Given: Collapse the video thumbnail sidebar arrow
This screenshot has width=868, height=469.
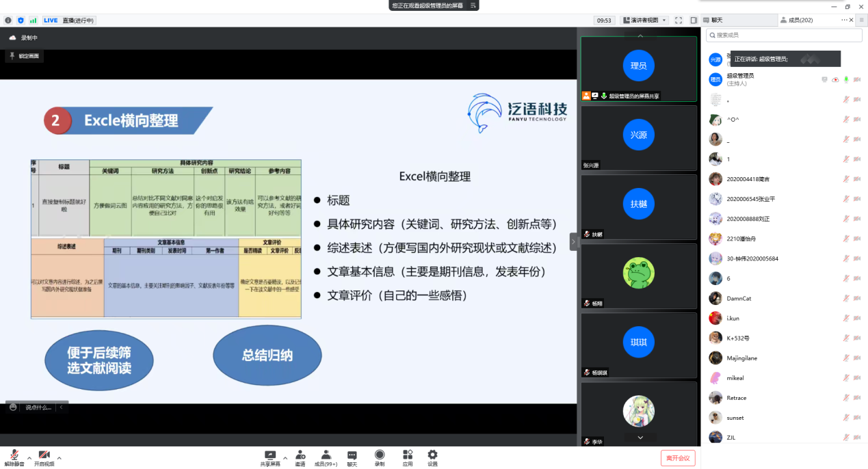Looking at the screenshot, I should click(573, 241).
